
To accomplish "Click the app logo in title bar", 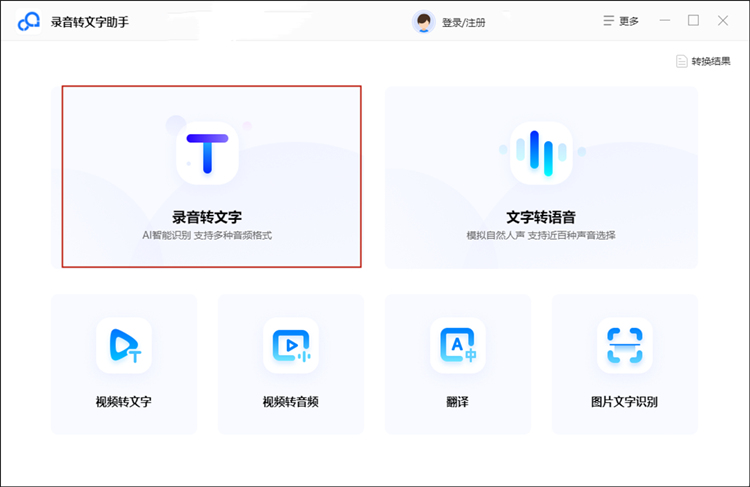I will coord(29,22).
